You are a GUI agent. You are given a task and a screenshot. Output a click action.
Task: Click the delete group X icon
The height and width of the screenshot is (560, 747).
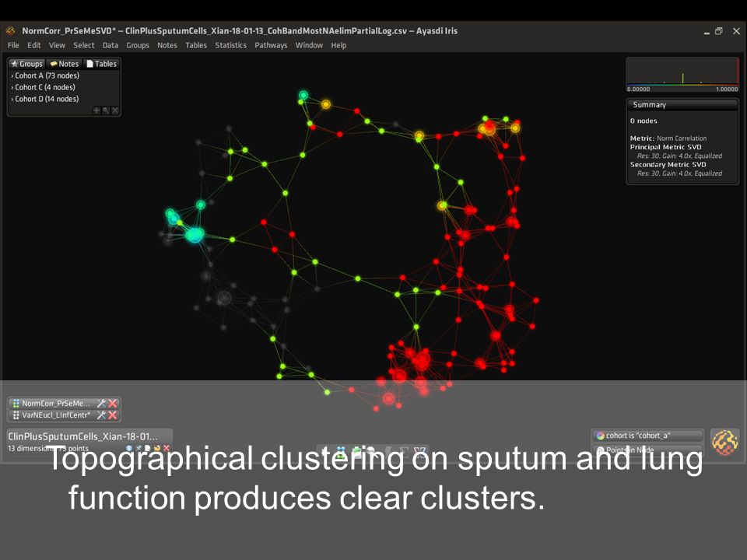point(115,110)
